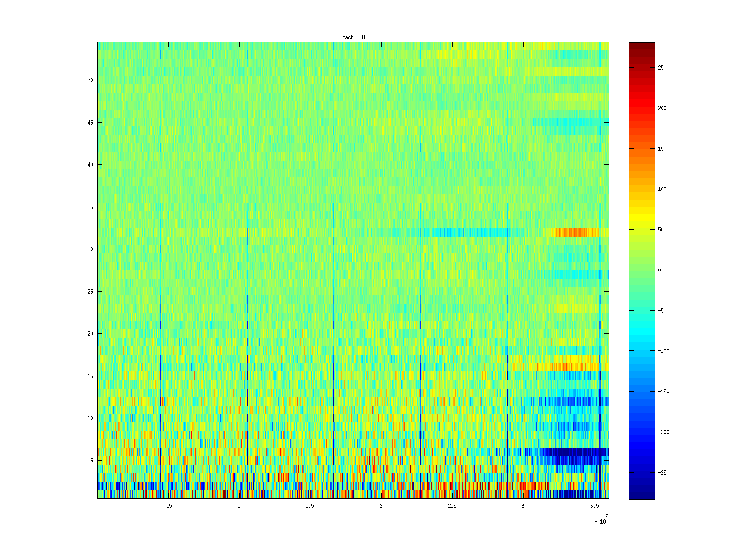This screenshot has width=747, height=560.
Task: Click the dark blue band in heatmap row 6
Action: tap(574, 451)
